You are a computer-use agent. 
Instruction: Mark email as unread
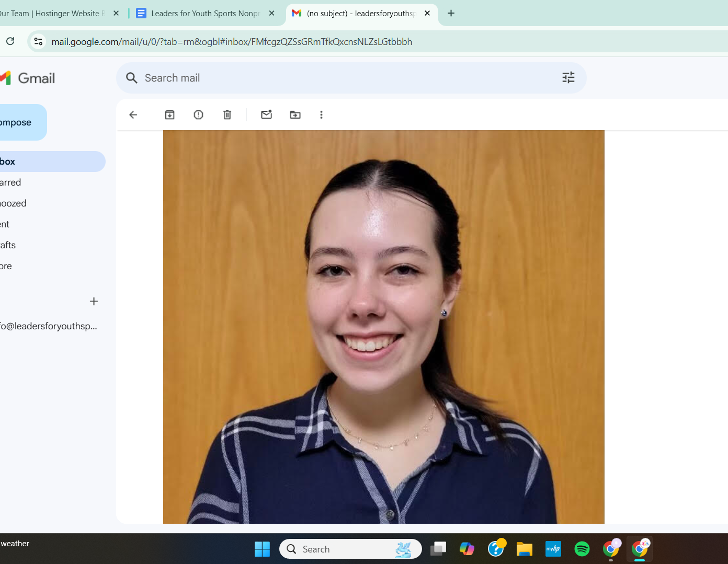click(x=267, y=114)
